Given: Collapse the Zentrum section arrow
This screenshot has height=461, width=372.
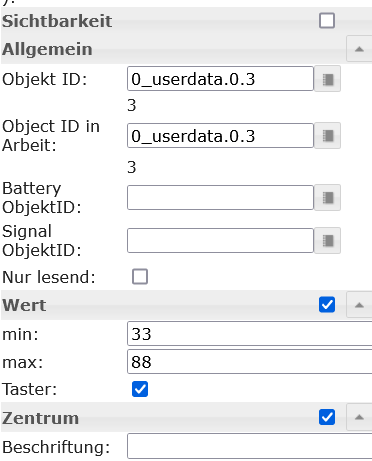Looking at the screenshot, I should coord(359,417).
